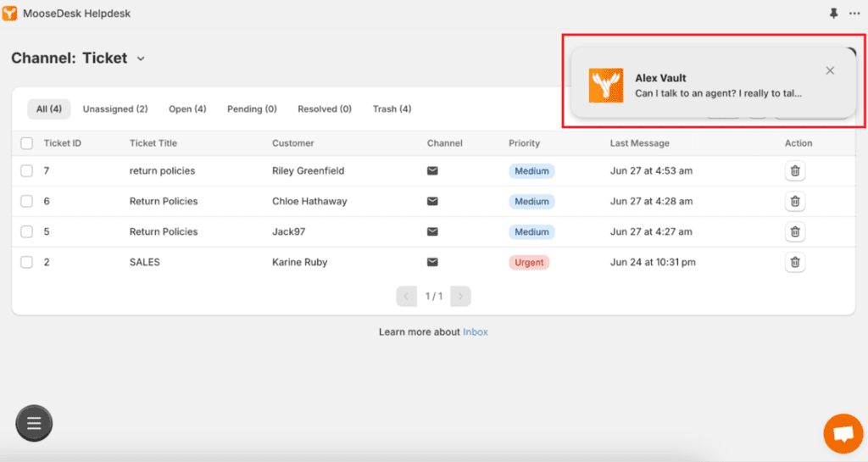Click customer name Jack97
This screenshot has height=462, width=868.
coord(288,231)
